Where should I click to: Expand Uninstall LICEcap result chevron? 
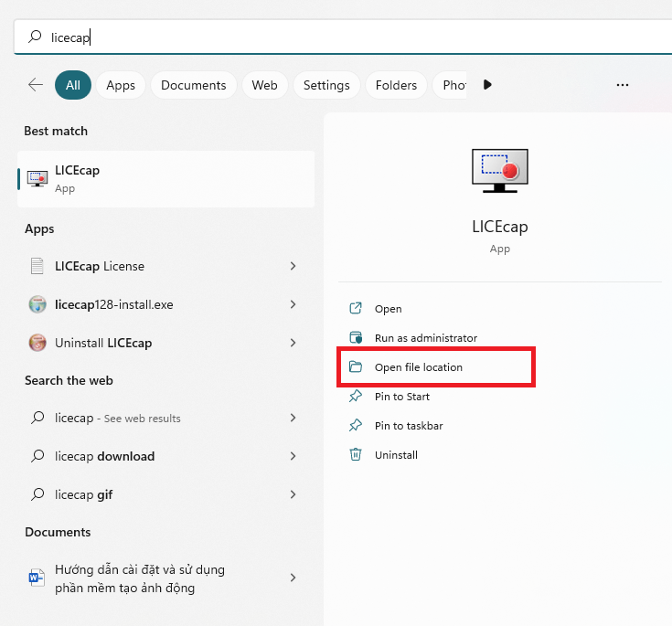click(293, 343)
